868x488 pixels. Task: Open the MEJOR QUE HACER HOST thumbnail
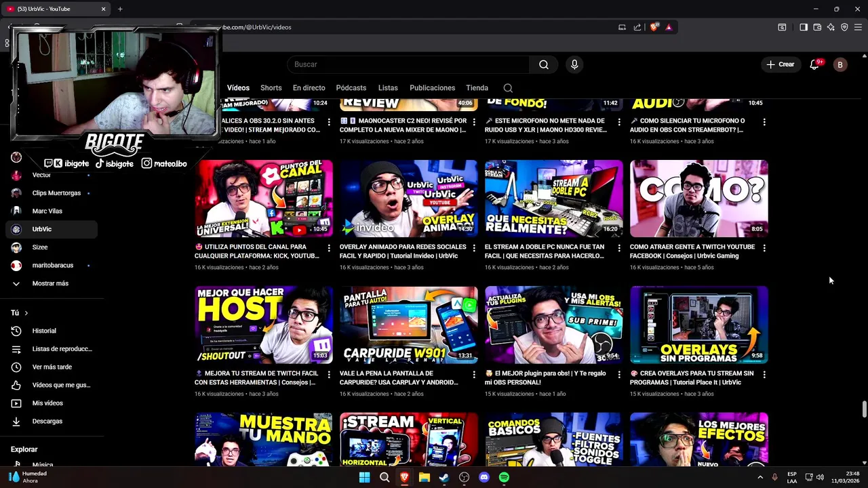pyautogui.click(x=264, y=325)
